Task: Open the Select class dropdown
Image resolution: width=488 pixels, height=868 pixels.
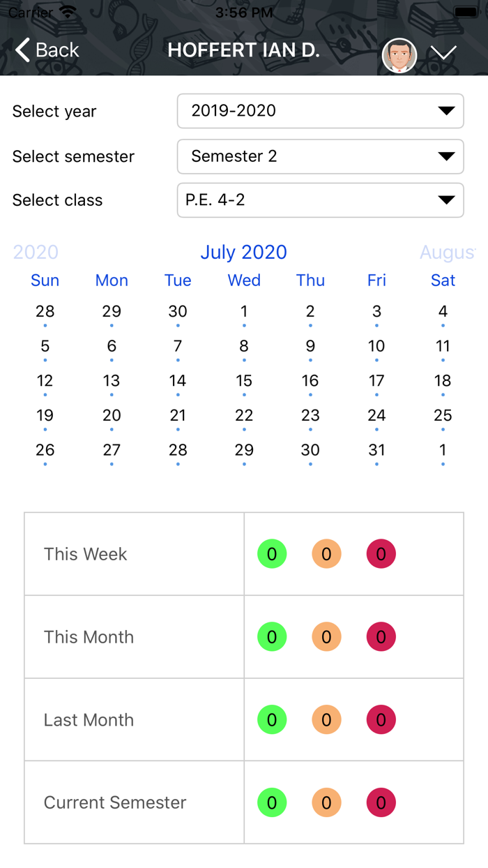Action: coord(320,200)
